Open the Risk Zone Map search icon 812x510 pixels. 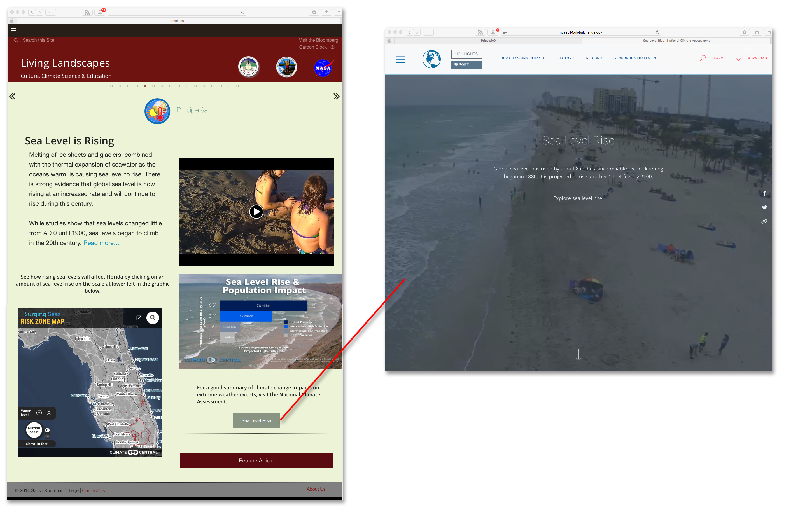(x=153, y=317)
